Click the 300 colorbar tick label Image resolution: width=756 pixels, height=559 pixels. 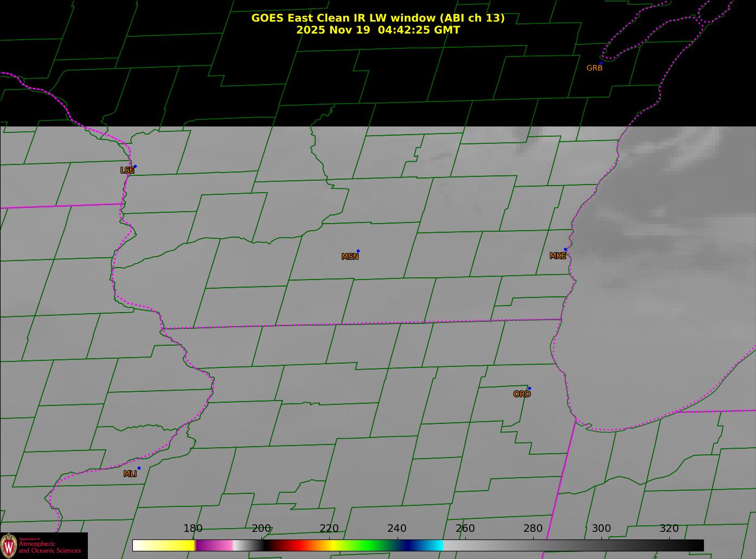pyautogui.click(x=601, y=529)
